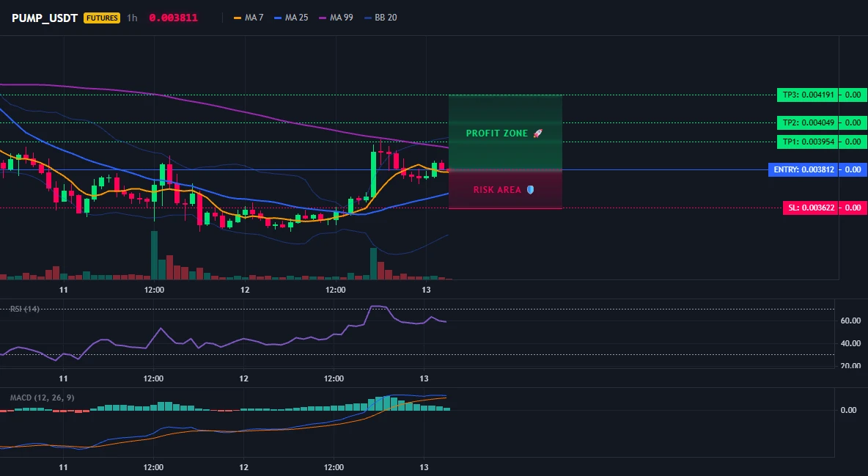Click the ENTRY: 0.003812 price label

click(803, 169)
